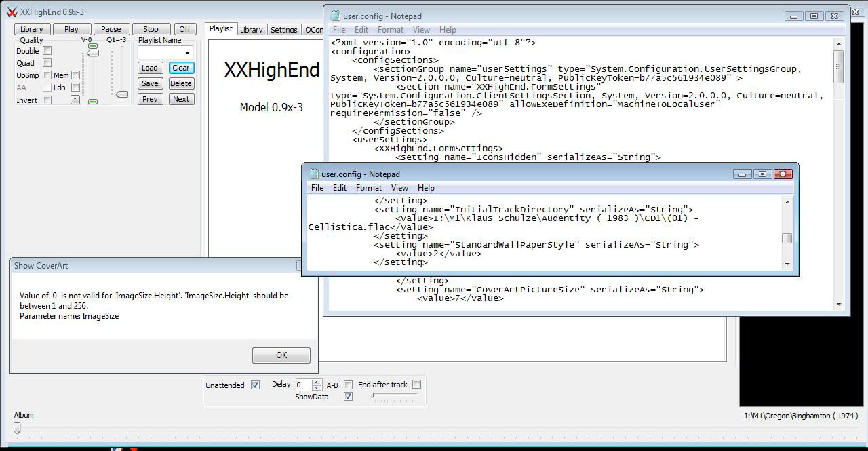This screenshot has height=451, width=868.
Task: Click the Notepad icon of the back user.config window
Action: pos(335,16)
